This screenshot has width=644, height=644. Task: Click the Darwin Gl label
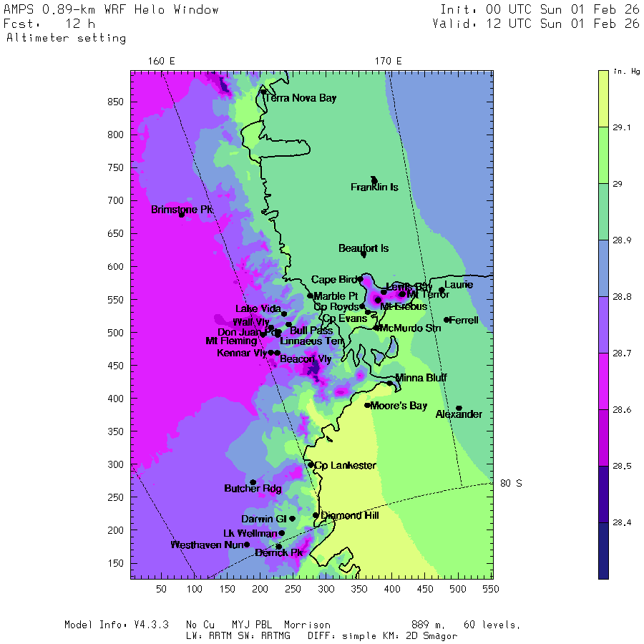(x=263, y=519)
